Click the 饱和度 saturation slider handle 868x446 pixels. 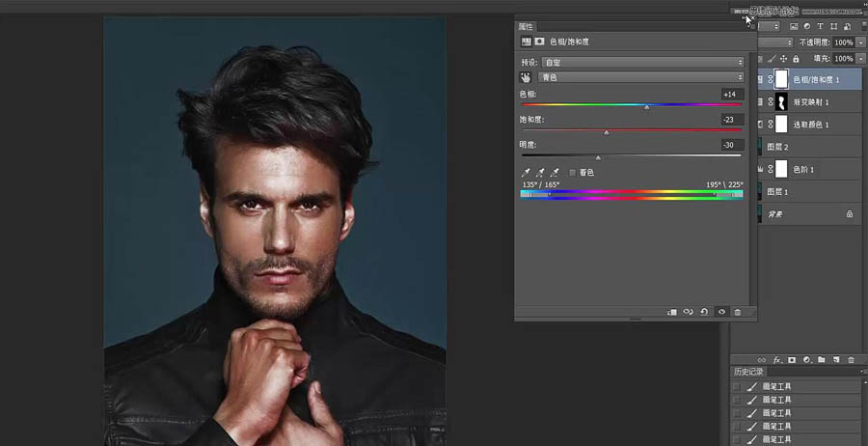607,133
